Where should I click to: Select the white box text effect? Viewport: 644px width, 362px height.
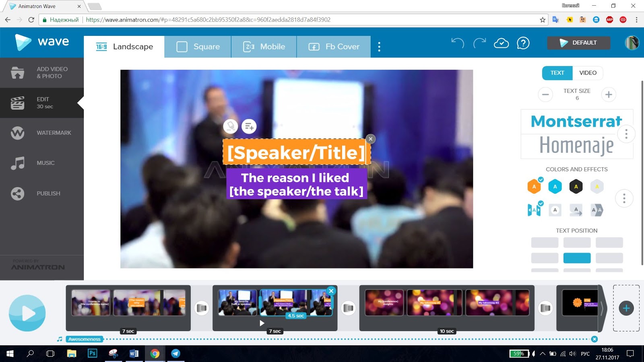[x=555, y=210]
